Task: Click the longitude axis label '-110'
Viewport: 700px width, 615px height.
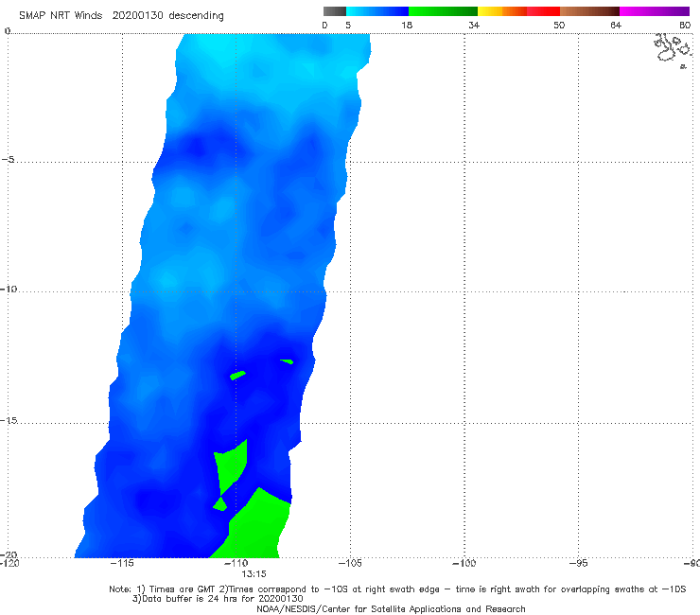Action: (x=236, y=563)
